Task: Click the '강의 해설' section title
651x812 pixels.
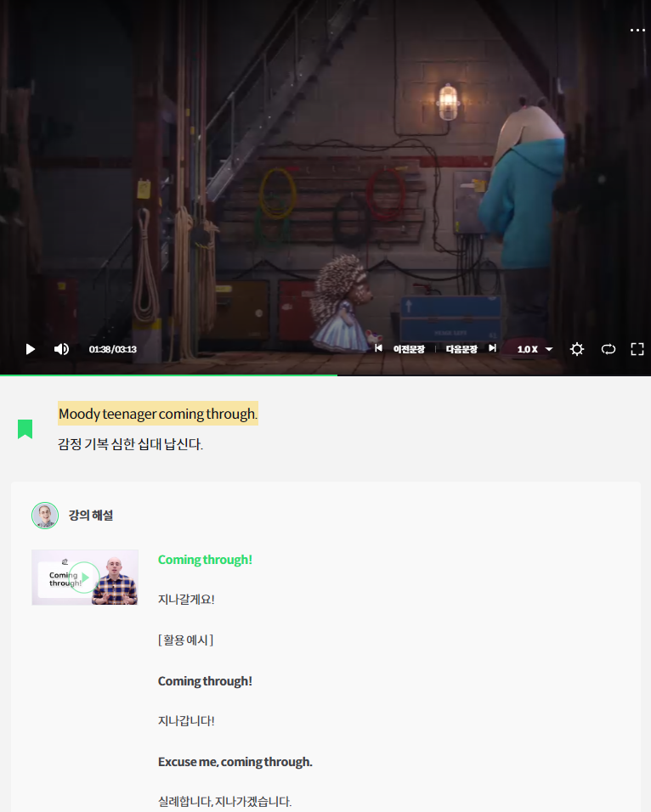Action: pos(91,516)
